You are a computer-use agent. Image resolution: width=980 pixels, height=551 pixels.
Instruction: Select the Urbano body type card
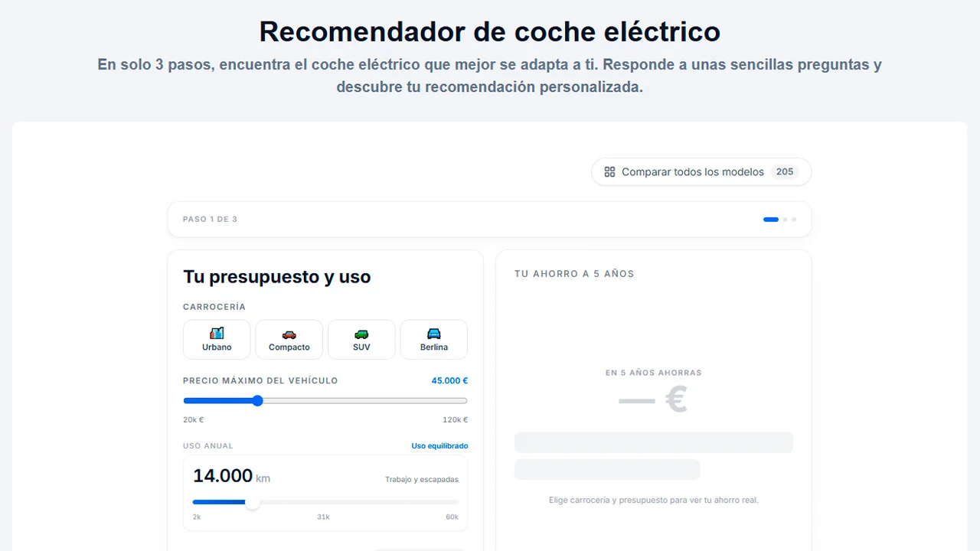(x=217, y=339)
